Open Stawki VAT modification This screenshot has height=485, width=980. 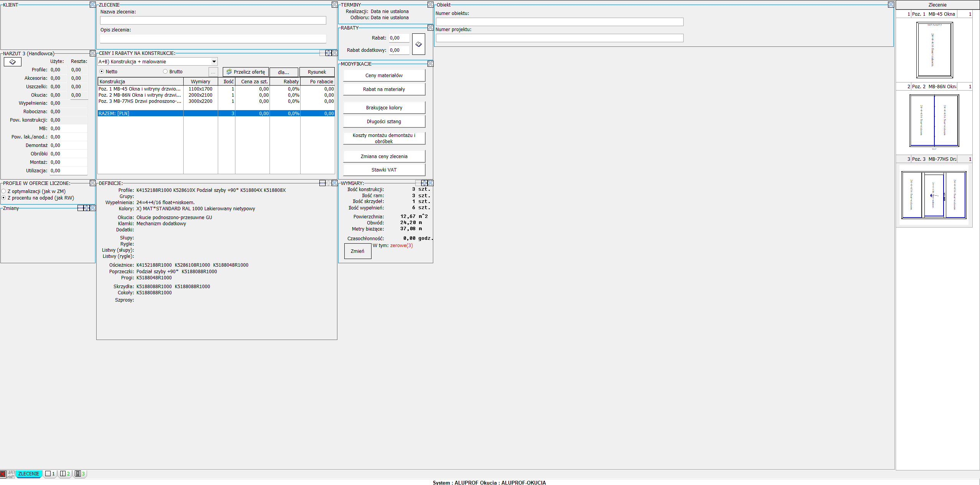[384, 170]
